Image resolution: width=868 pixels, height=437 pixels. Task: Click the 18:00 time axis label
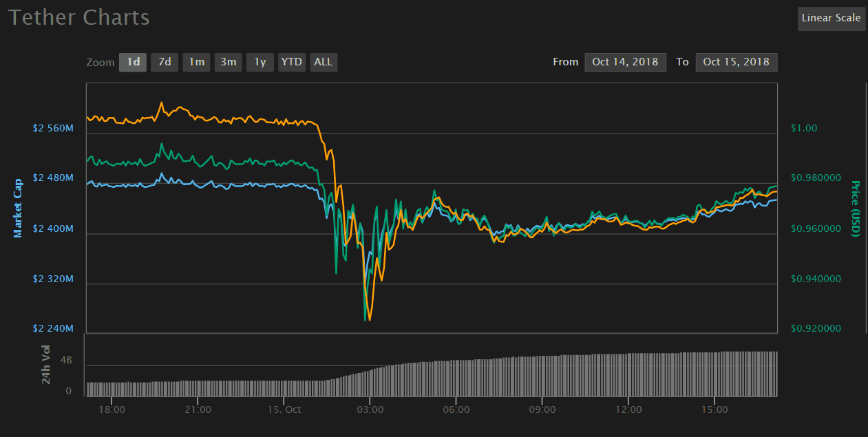[x=112, y=409]
